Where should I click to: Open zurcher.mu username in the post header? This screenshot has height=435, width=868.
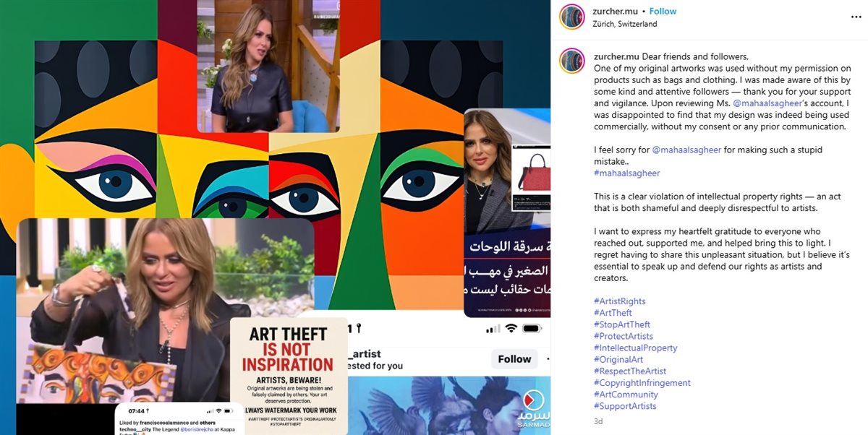click(616, 12)
